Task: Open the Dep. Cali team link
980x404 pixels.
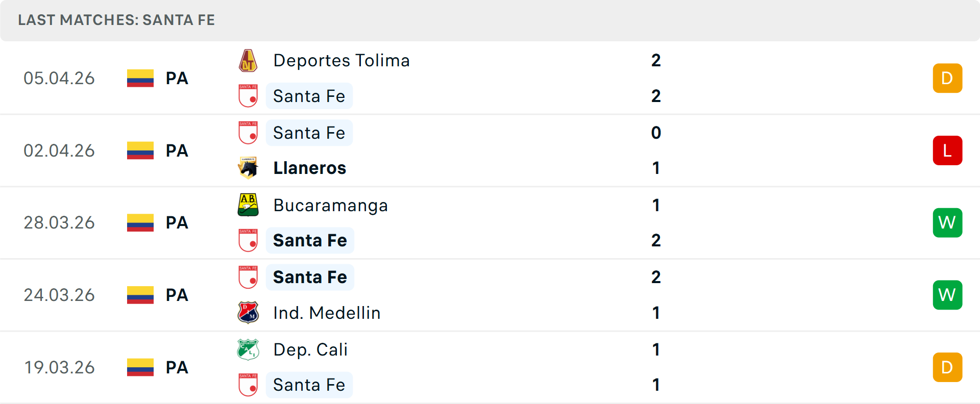Action: point(310,349)
